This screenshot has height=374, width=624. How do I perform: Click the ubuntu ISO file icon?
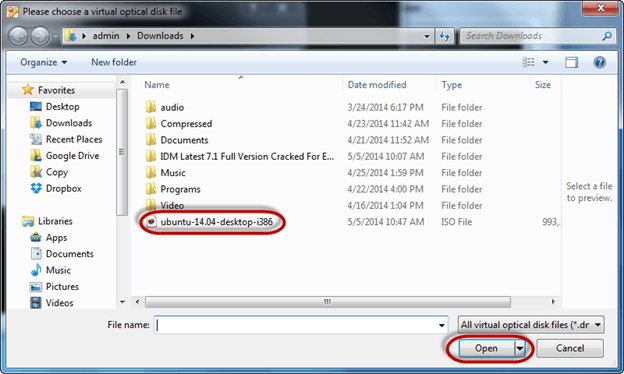click(x=151, y=222)
